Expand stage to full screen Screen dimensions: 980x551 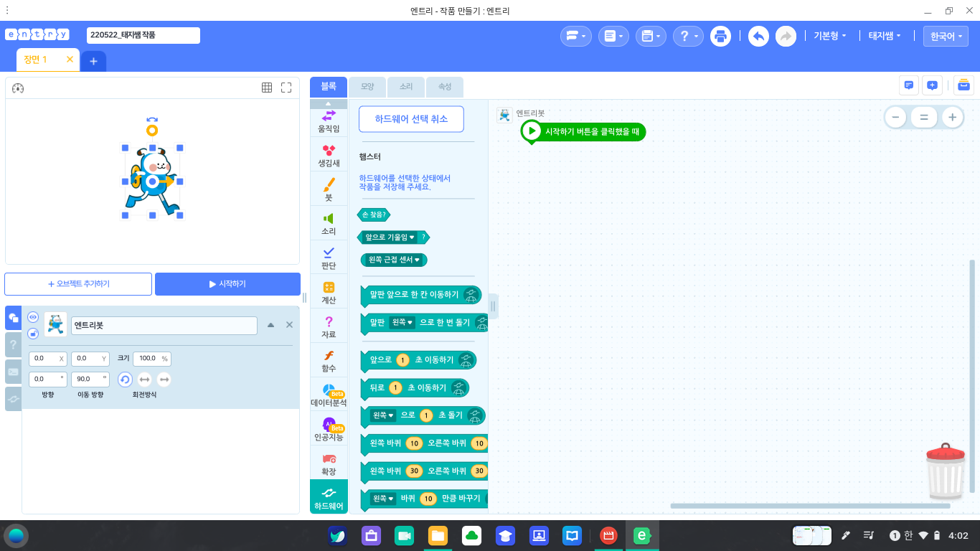[x=286, y=88]
